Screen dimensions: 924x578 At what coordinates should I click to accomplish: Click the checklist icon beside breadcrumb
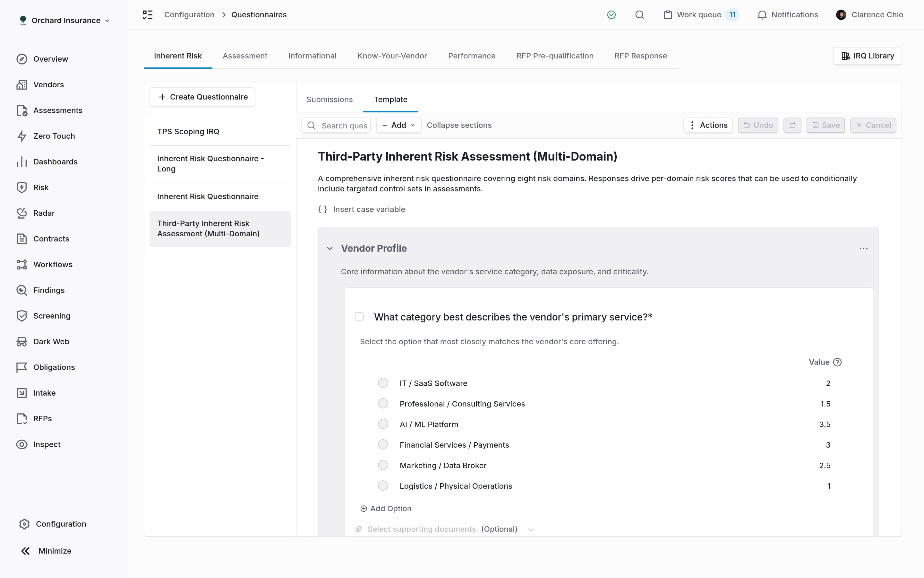tap(147, 14)
